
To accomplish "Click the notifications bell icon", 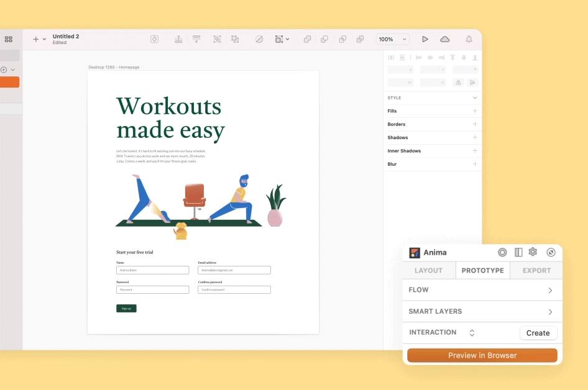I will [469, 39].
